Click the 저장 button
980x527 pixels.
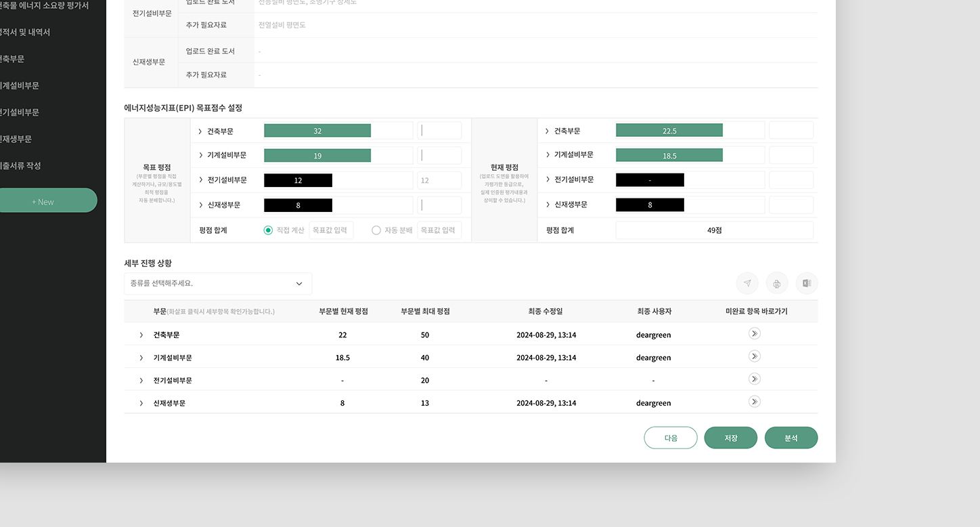(x=731, y=438)
